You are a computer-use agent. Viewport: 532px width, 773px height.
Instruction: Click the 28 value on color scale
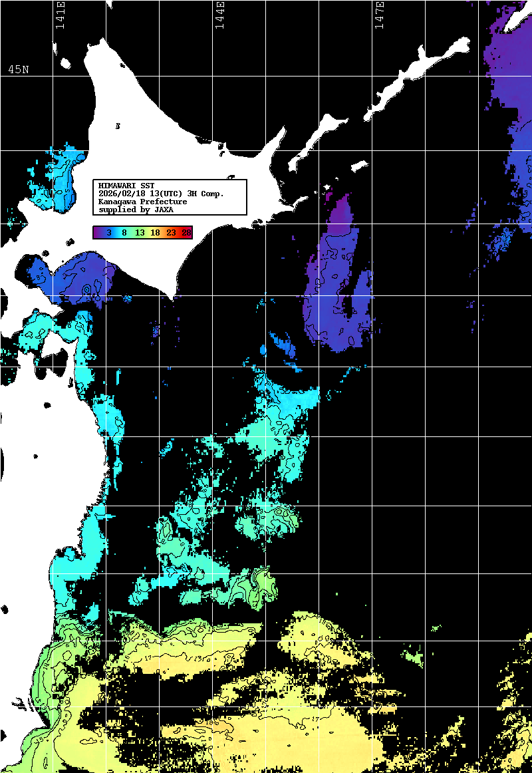coord(186,232)
